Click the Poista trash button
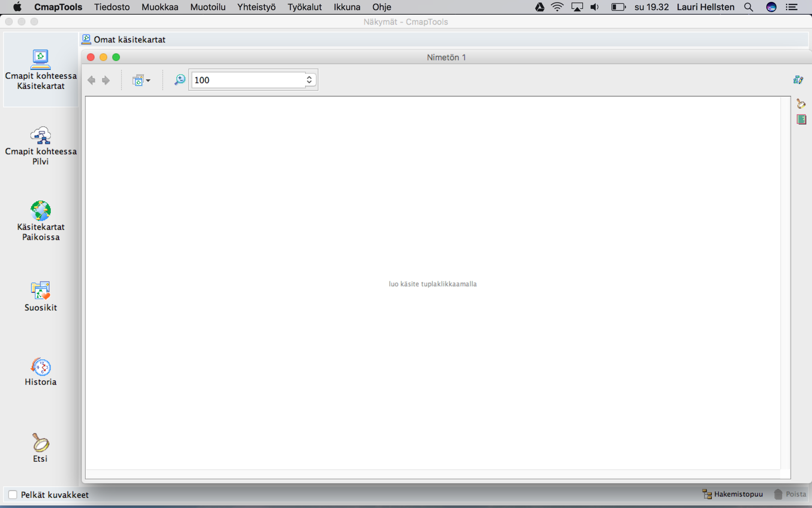 [x=790, y=494]
